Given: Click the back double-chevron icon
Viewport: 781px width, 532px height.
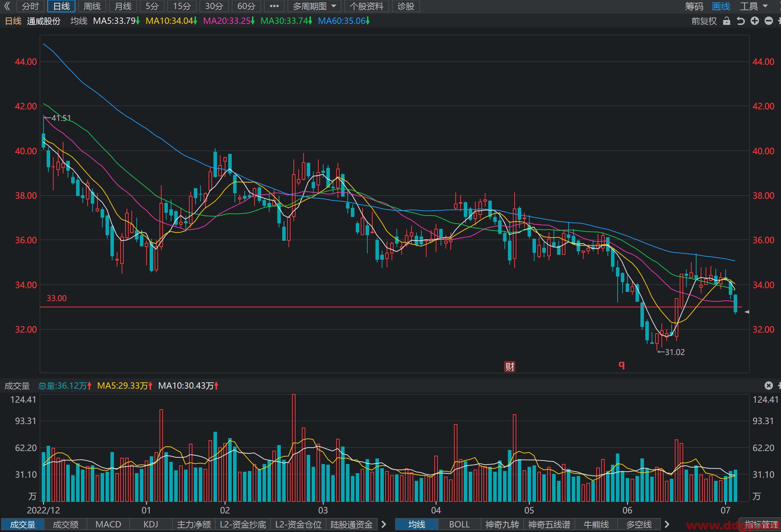Looking at the screenshot, I should point(7,6).
